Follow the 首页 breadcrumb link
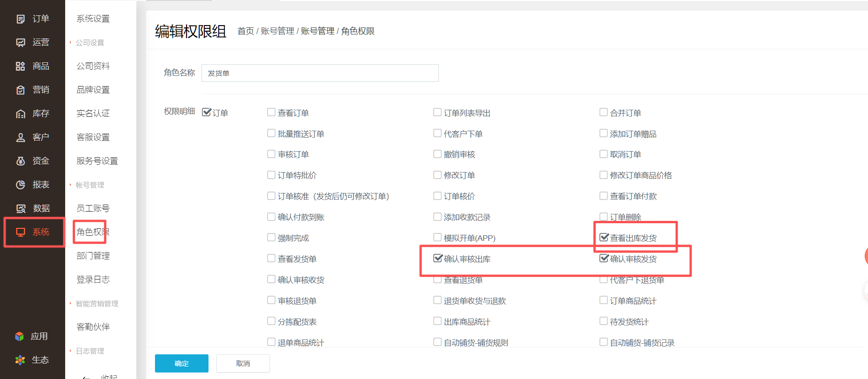 246,31
